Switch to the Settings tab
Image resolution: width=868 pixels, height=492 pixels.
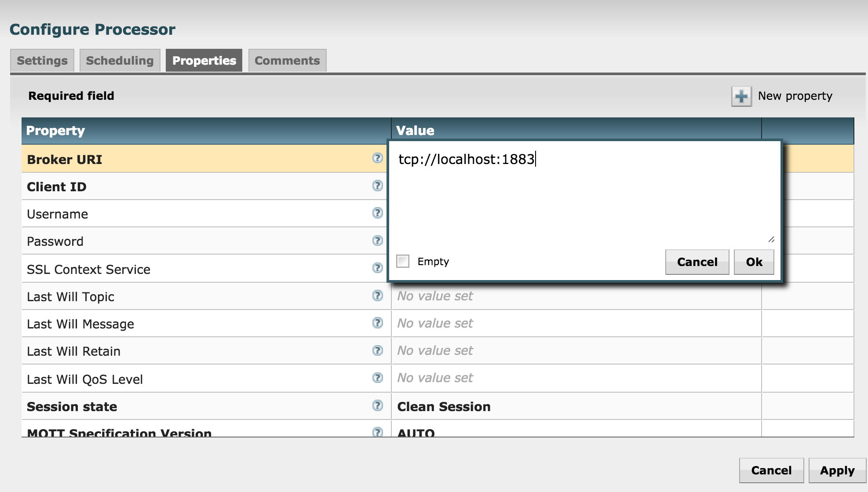click(x=42, y=61)
